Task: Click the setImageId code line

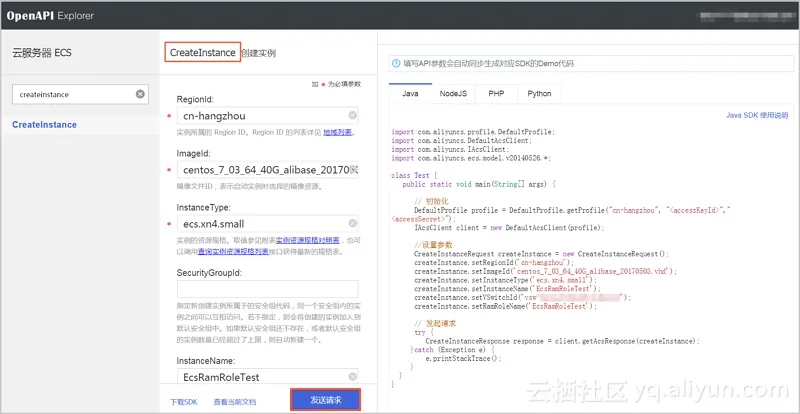Action: point(545,272)
